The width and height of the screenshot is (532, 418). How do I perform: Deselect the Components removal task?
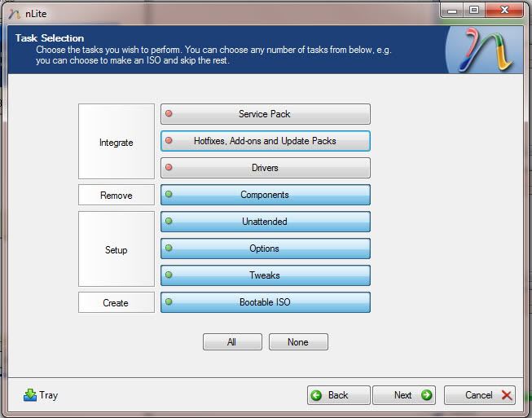[266, 195]
